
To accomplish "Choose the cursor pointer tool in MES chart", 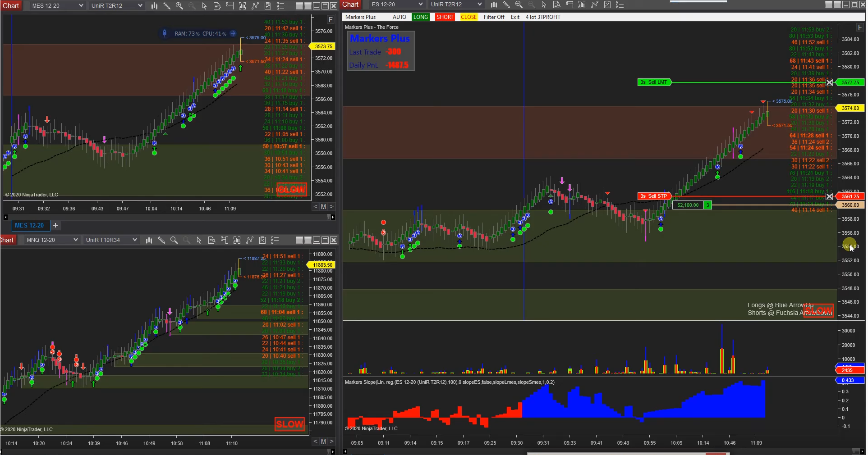I will point(204,6).
